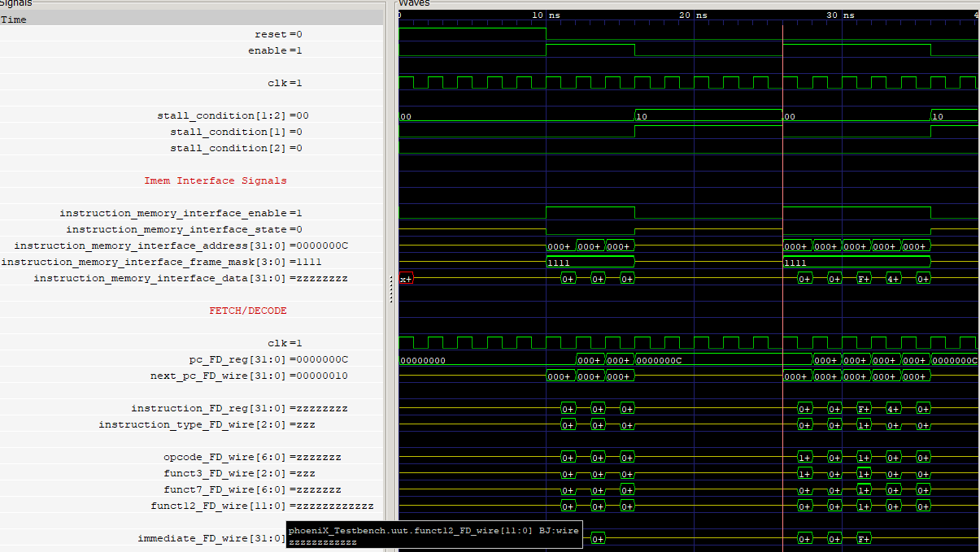Select instruction_memory_interface_enable signal

191,213
